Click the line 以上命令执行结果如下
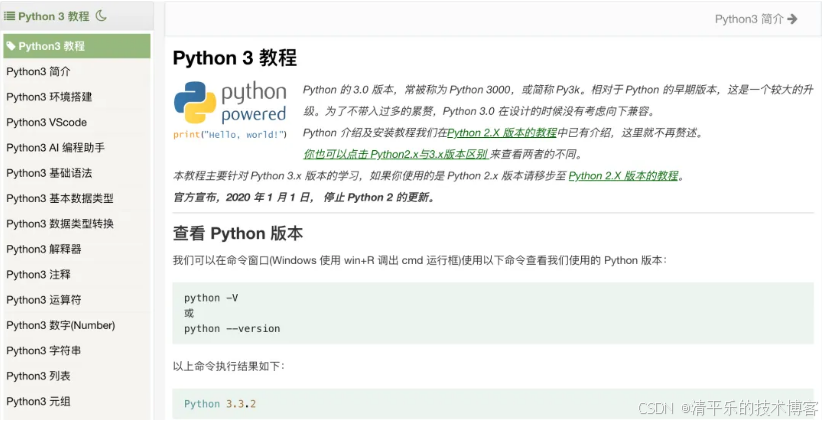 (229, 366)
